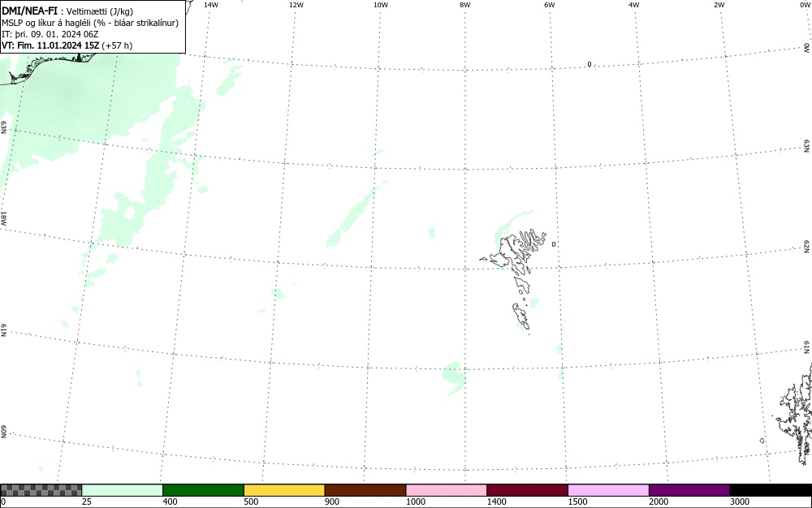Click the 14W longitude label
The image size is (812, 508).
tap(211, 5)
